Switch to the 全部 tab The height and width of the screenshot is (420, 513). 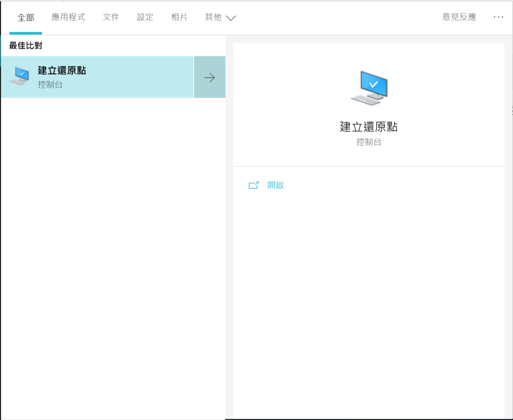[x=26, y=18]
